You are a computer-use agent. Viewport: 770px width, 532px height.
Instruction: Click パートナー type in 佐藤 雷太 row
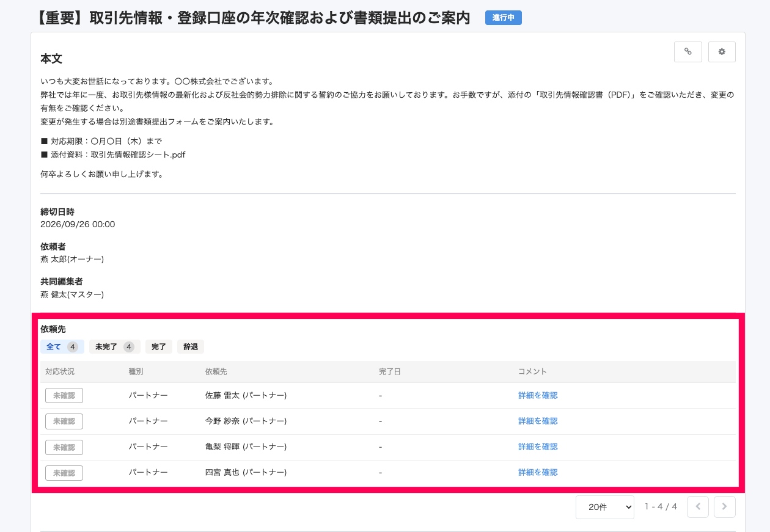pyautogui.click(x=148, y=395)
